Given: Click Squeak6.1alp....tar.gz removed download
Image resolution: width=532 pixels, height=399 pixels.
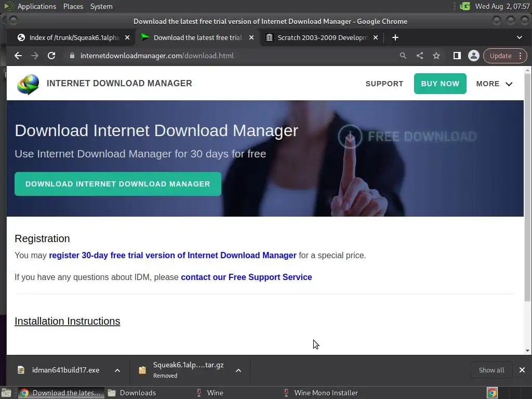Looking at the screenshot, I should [x=188, y=370].
